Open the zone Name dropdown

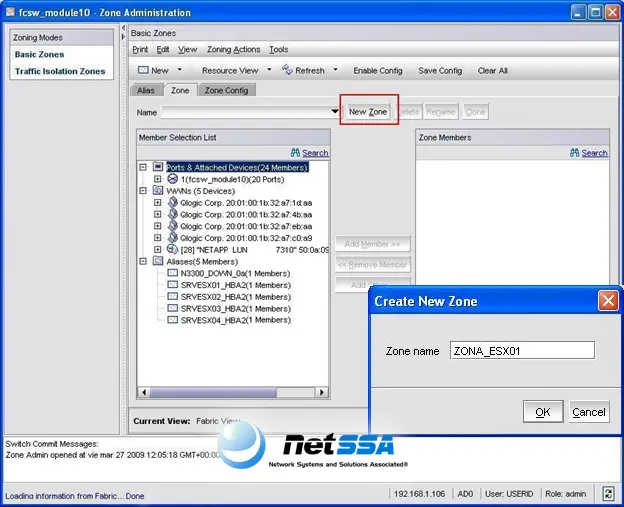tap(335, 112)
